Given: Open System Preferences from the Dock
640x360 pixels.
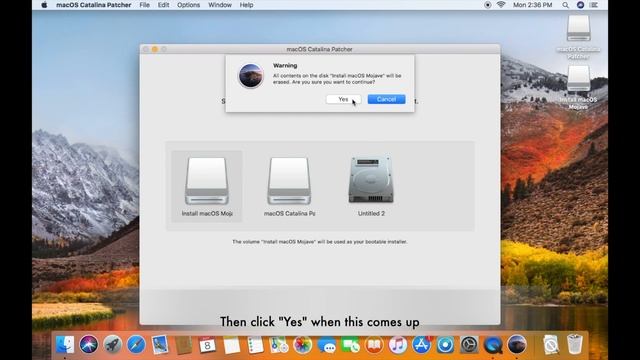Looking at the screenshot, I should pyautogui.click(x=469, y=345).
